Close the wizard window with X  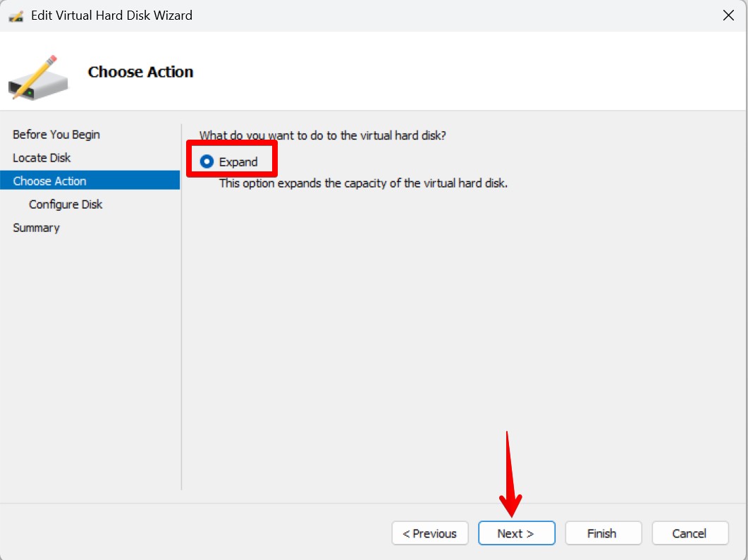tap(728, 16)
